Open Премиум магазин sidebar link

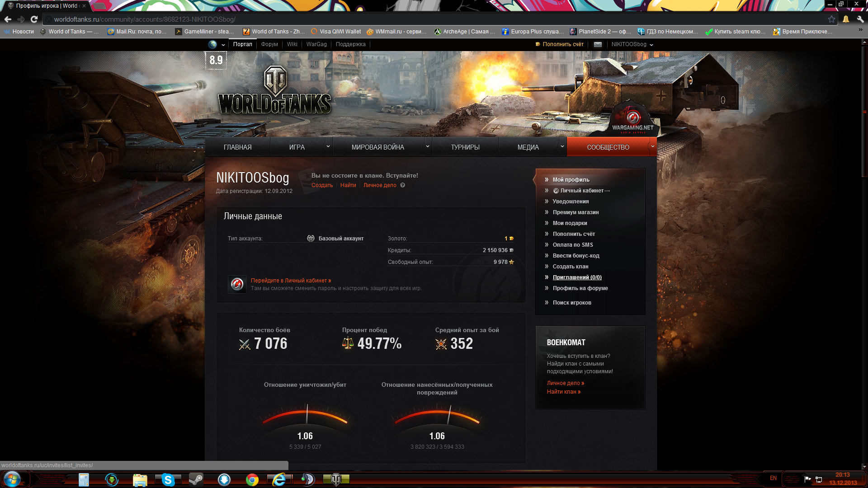click(576, 212)
